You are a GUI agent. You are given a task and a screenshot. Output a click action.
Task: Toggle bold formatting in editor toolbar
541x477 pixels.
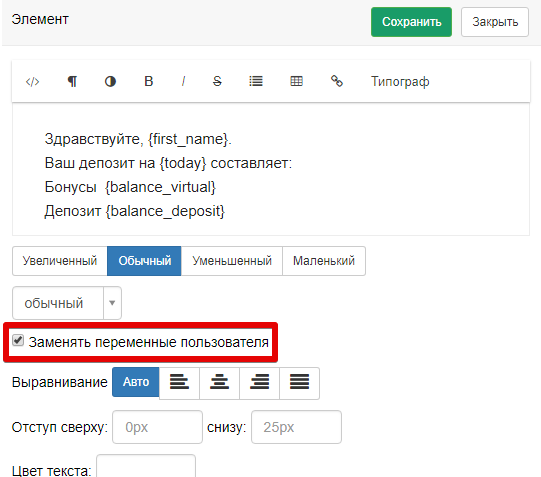click(148, 82)
